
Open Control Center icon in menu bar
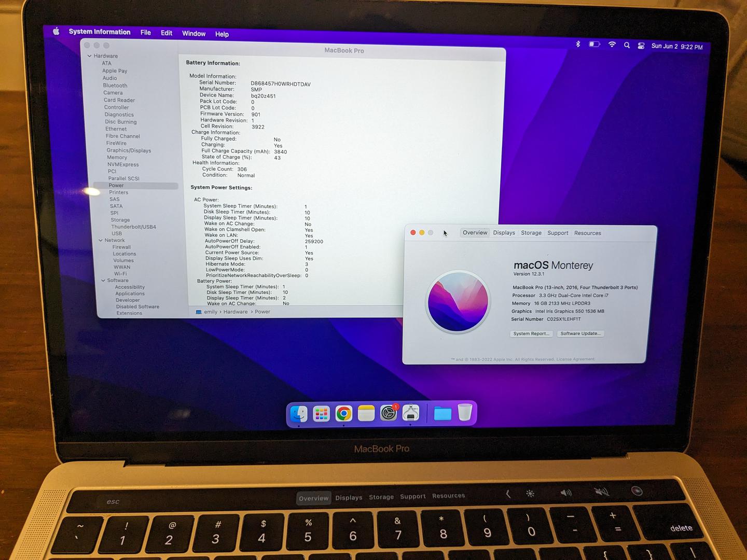[641, 46]
